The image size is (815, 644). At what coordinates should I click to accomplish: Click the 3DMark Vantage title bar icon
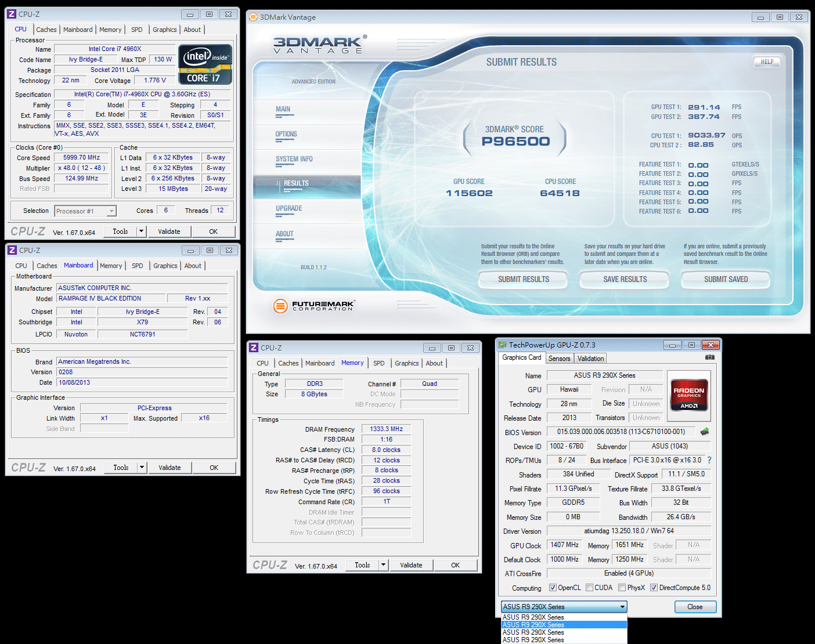point(253,17)
